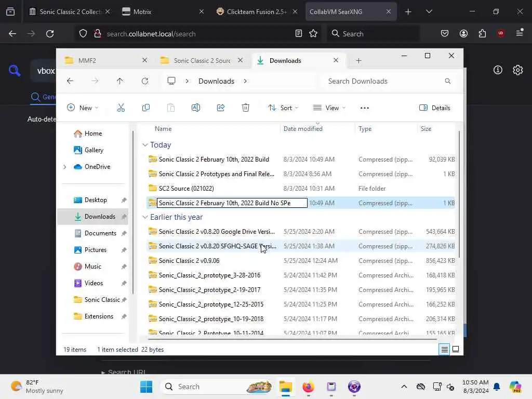
Task: Switch to details list view icon in status bar
Action: [x=444, y=349]
